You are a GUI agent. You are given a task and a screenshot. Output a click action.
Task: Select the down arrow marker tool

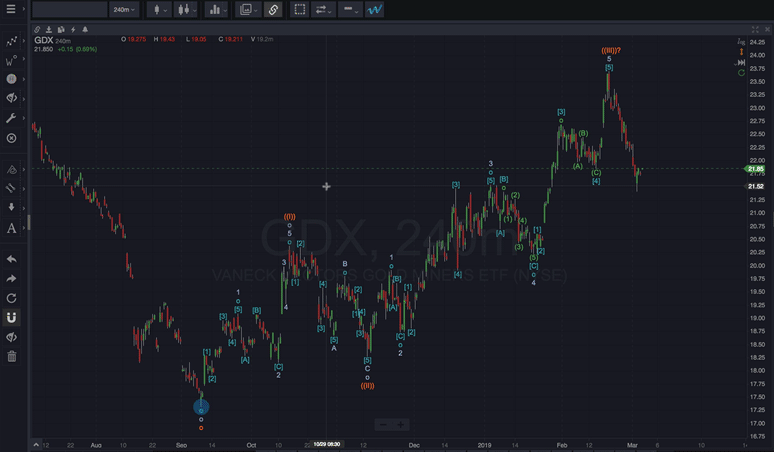pyautogui.click(x=11, y=207)
